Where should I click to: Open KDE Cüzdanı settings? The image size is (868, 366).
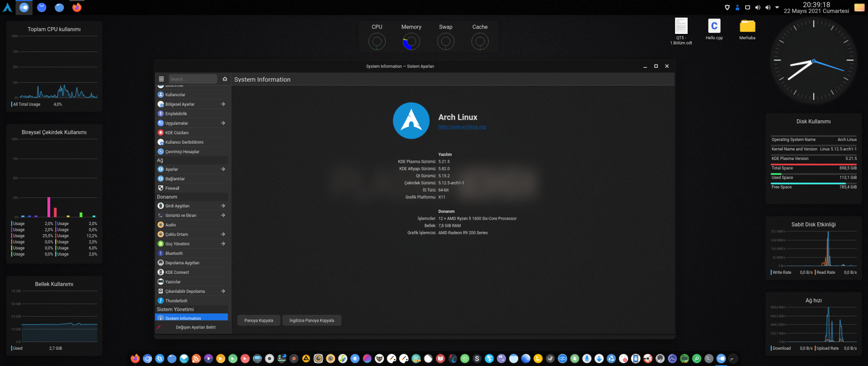191,133
